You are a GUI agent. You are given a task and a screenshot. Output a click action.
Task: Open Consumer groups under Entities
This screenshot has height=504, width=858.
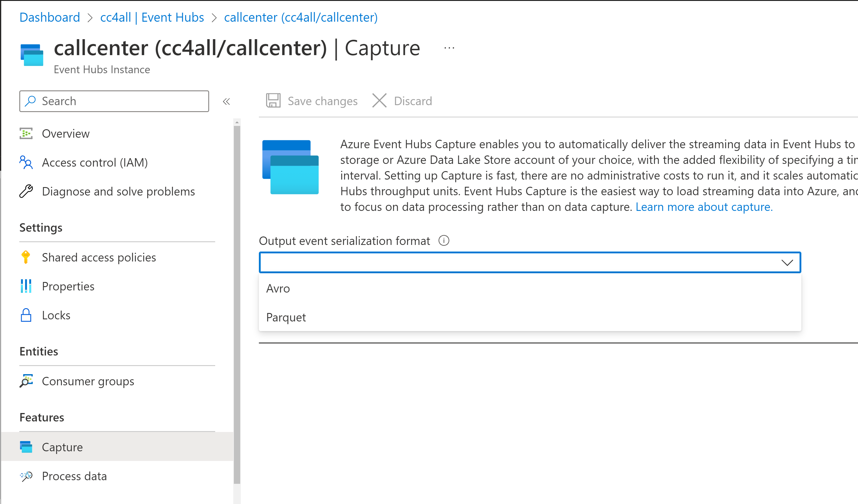click(88, 381)
